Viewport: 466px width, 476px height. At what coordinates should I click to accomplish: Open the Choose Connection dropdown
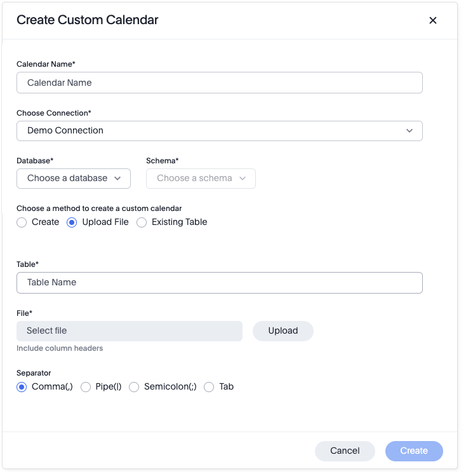219,130
